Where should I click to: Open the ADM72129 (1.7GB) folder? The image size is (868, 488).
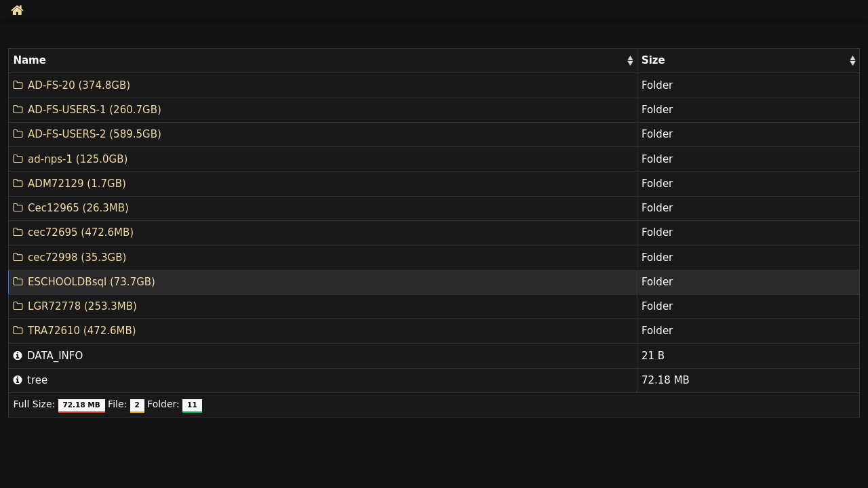(77, 184)
